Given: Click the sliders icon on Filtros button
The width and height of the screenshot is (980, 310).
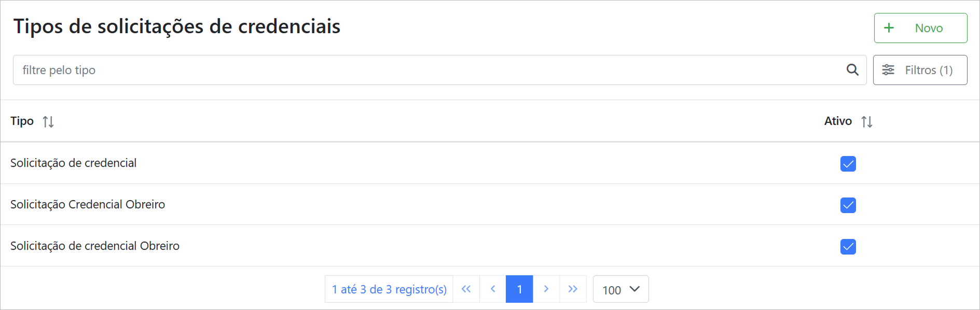Looking at the screenshot, I should pos(888,70).
